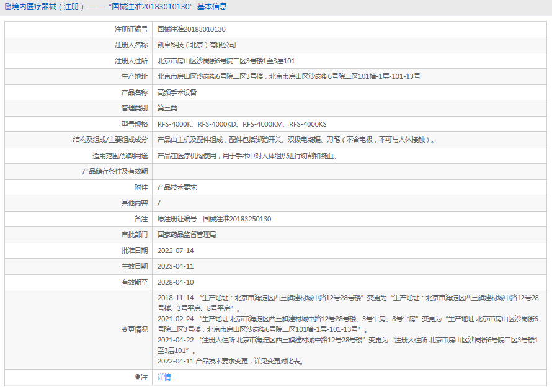Click the 产品名称 label
552x392 pixels.
click(x=135, y=92)
